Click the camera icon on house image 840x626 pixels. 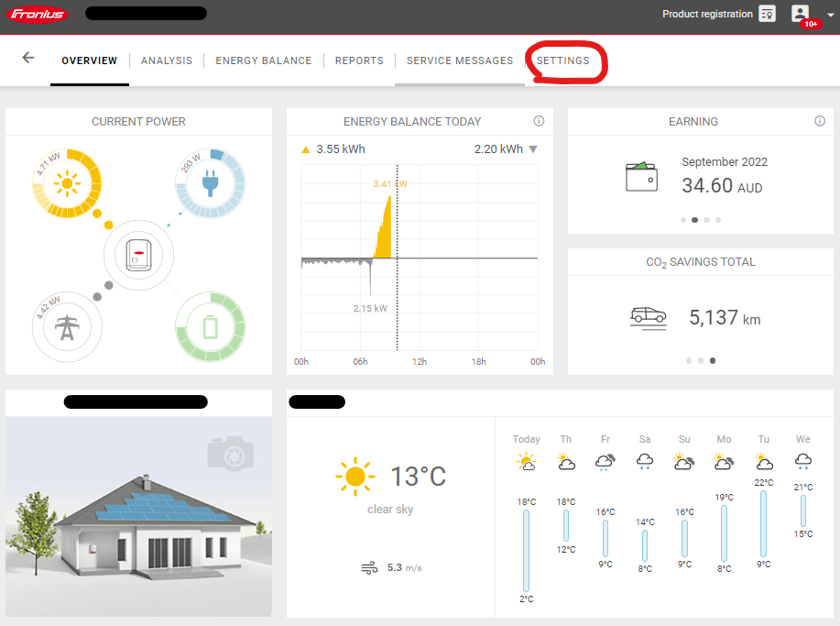[x=229, y=454]
